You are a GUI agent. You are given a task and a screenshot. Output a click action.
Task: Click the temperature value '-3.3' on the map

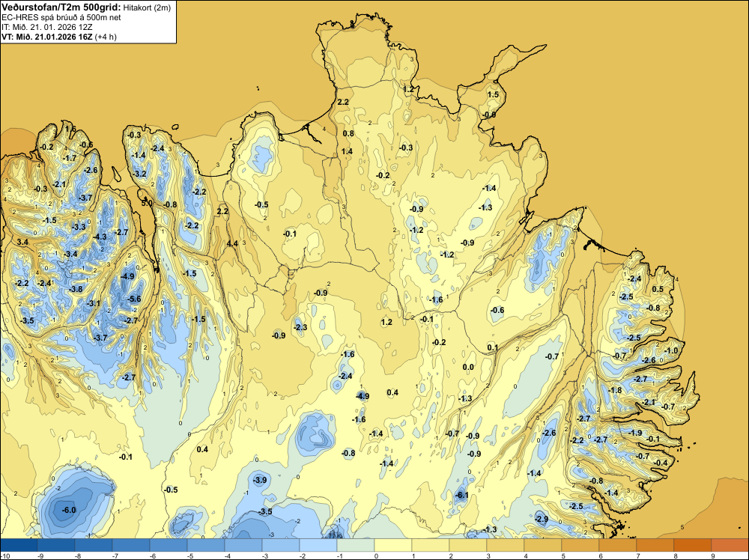[x=79, y=227]
